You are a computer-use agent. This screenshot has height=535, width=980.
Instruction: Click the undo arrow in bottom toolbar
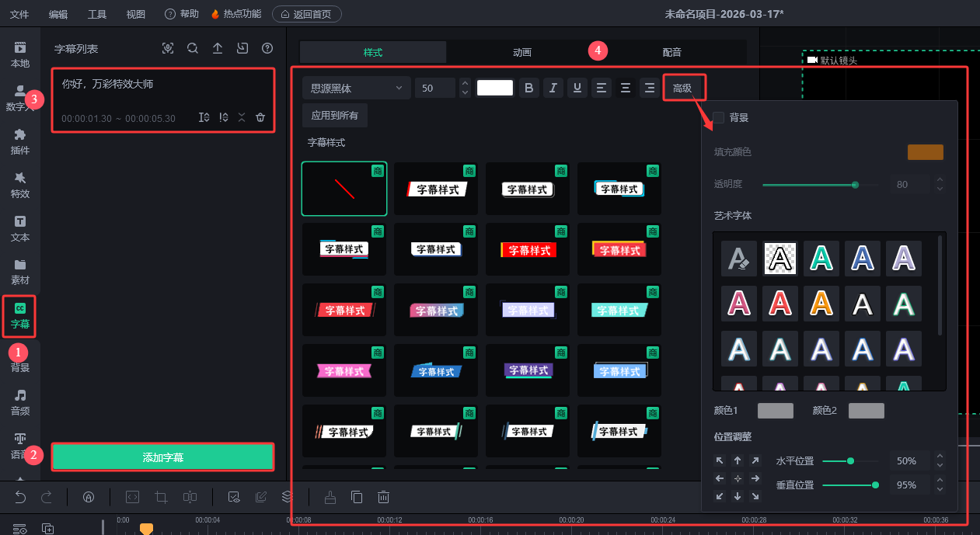click(22, 497)
